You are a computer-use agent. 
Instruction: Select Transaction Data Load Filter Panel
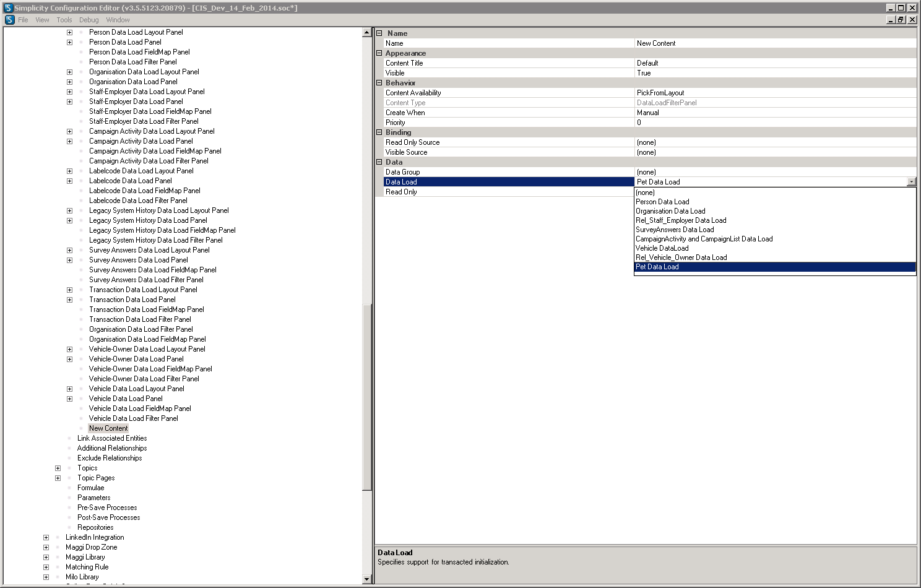click(x=140, y=319)
